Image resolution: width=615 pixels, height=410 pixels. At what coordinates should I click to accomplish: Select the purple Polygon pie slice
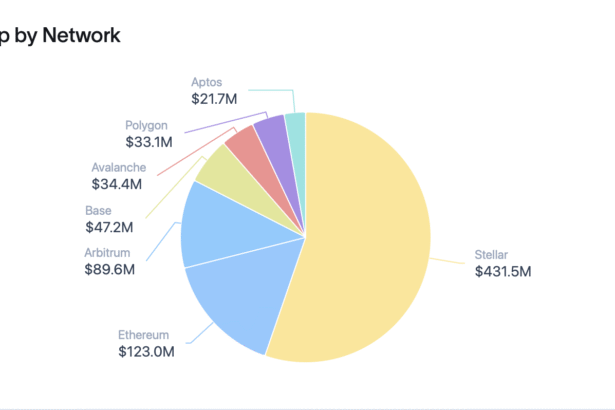point(272,137)
